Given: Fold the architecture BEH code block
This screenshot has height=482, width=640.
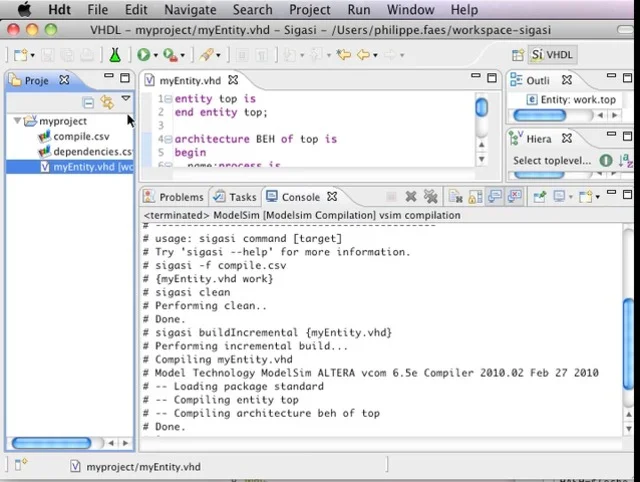Looking at the screenshot, I should click(x=168, y=139).
